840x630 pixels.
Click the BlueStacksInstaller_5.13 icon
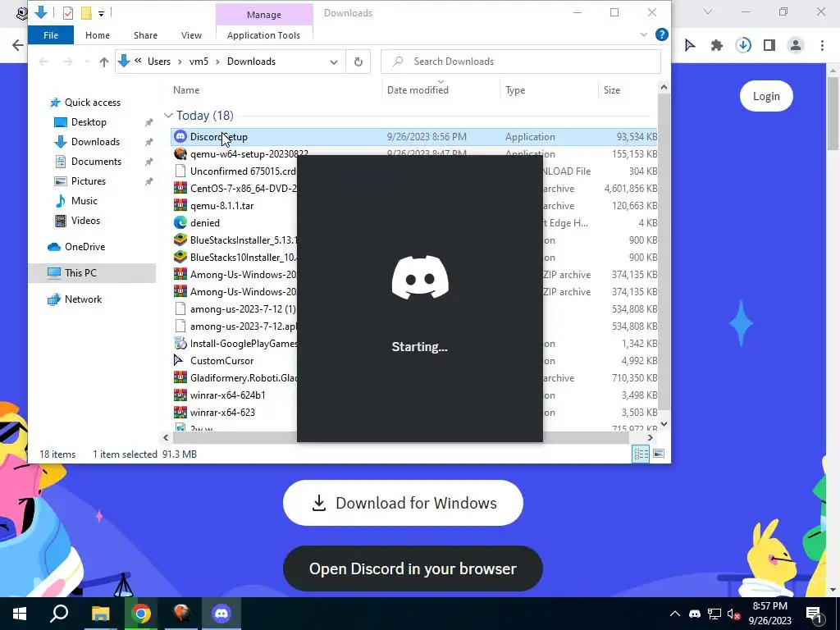[180, 240]
